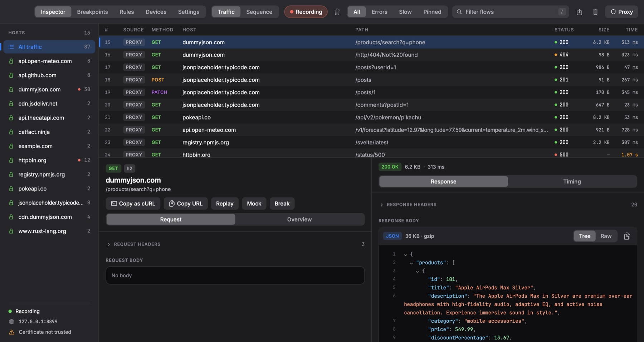Collapse the root JSON object on line 1
644x342 pixels.
pos(405,254)
